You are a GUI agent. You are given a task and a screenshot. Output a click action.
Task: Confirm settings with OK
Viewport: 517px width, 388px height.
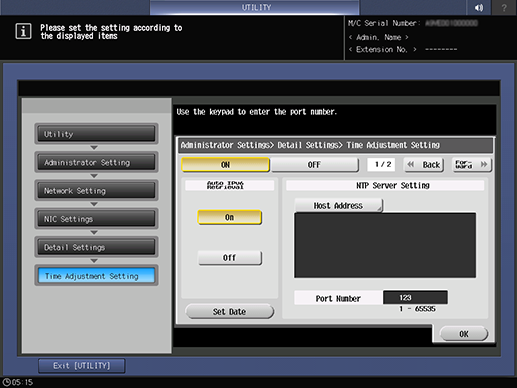(464, 334)
